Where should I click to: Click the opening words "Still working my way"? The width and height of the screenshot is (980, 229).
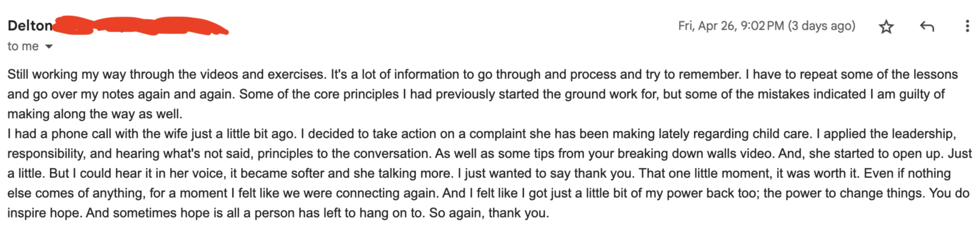(67, 74)
